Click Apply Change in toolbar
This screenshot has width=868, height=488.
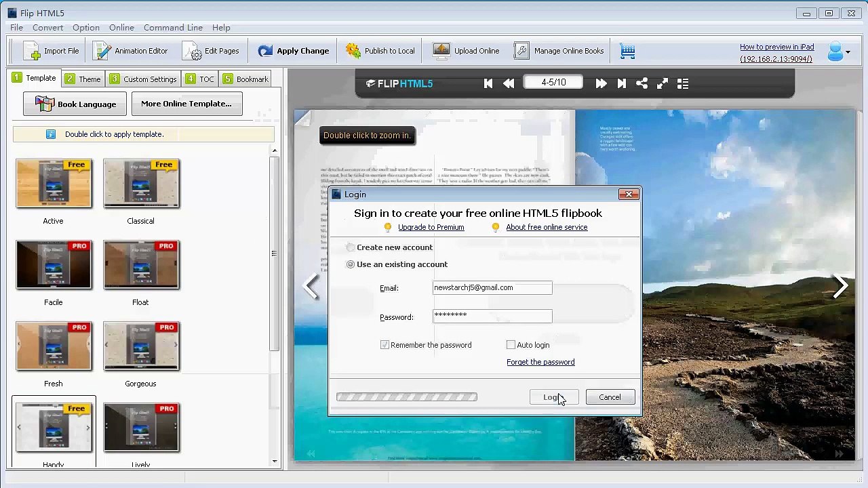click(x=293, y=51)
